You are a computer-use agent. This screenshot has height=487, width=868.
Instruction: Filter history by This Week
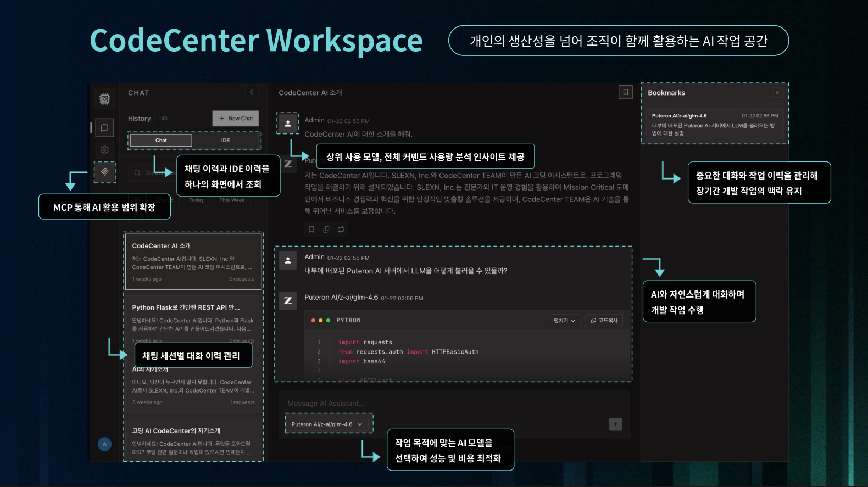coord(232,200)
